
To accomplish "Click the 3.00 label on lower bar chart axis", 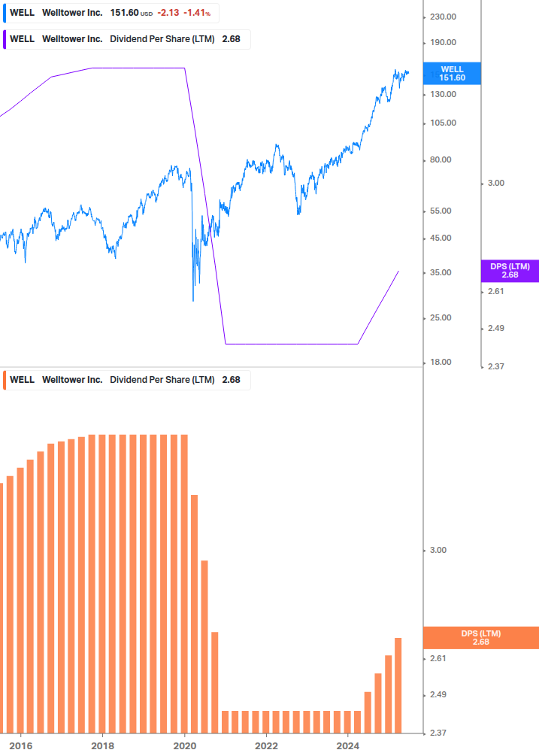I will [438, 550].
